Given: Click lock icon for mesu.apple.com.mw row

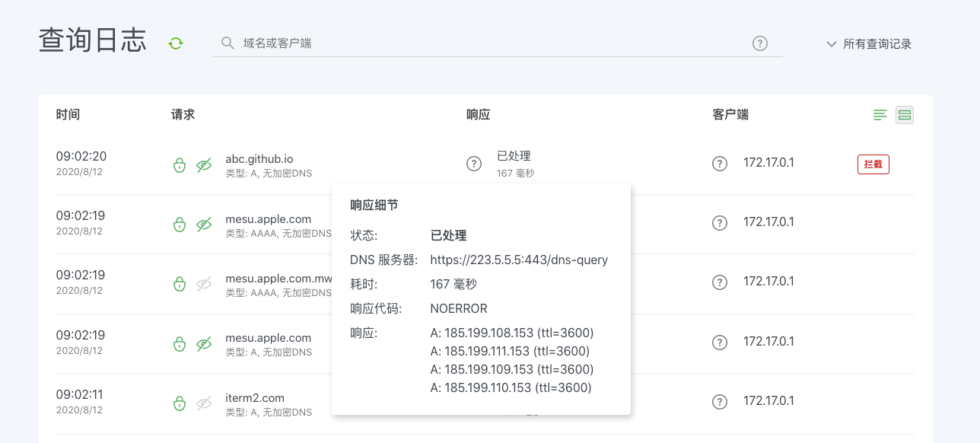Looking at the screenshot, I should point(179,284).
